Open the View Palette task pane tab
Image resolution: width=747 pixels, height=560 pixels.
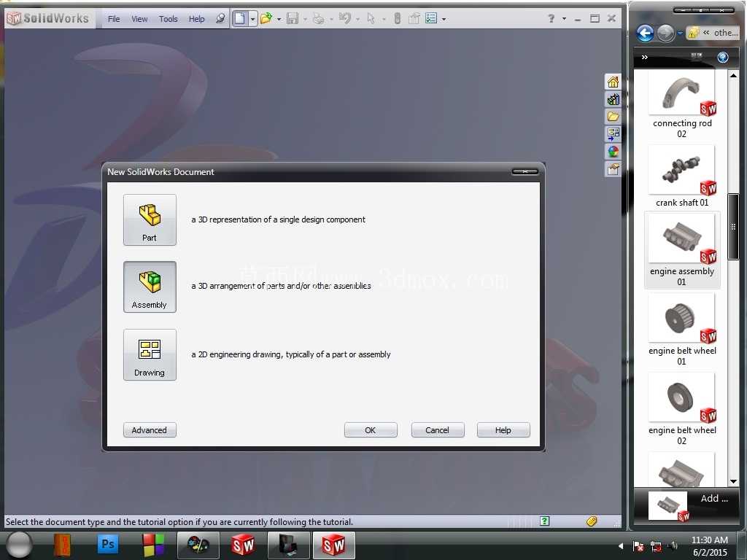tap(613, 134)
